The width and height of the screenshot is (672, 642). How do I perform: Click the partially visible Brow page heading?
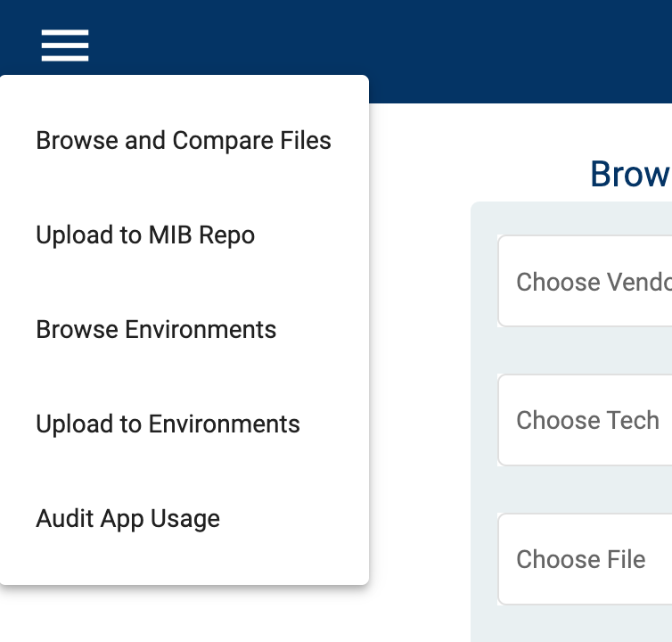(629, 175)
